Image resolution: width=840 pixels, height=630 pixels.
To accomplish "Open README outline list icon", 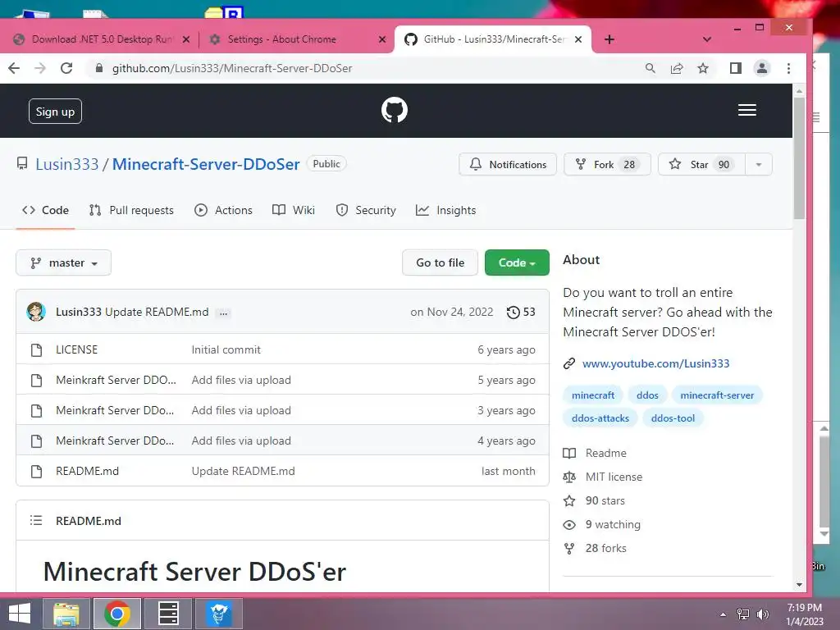I will click(36, 520).
